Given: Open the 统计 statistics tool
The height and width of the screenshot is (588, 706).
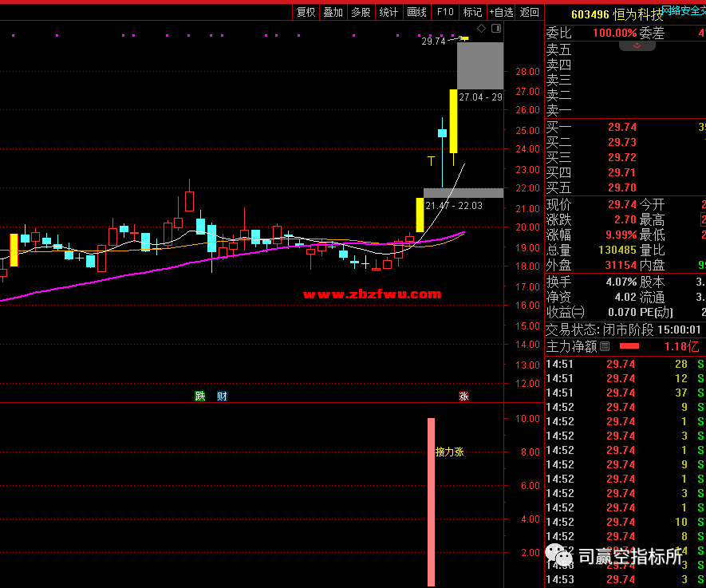Looking at the screenshot, I should pos(388,12).
